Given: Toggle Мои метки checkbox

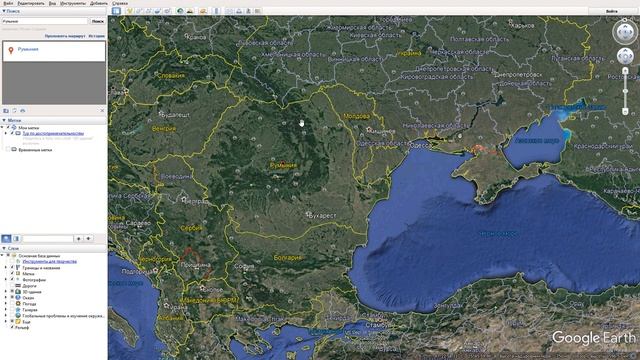Looking at the screenshot, I should [8, 128].
